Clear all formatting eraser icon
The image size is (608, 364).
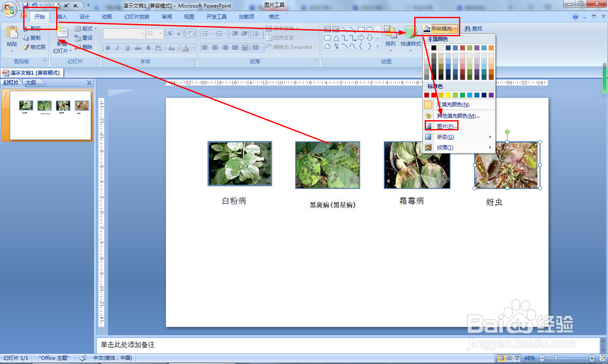(x=190, y=33)
